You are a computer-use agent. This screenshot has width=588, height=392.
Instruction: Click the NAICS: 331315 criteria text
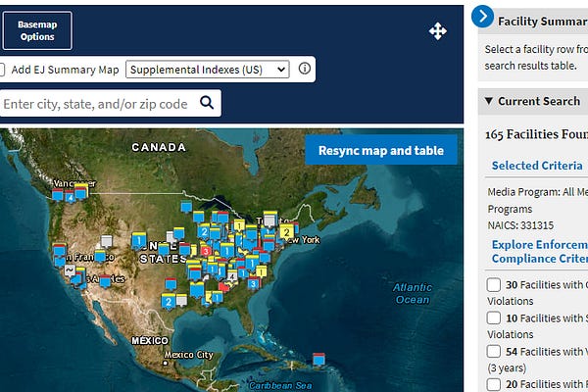click(x=520, y=225)
